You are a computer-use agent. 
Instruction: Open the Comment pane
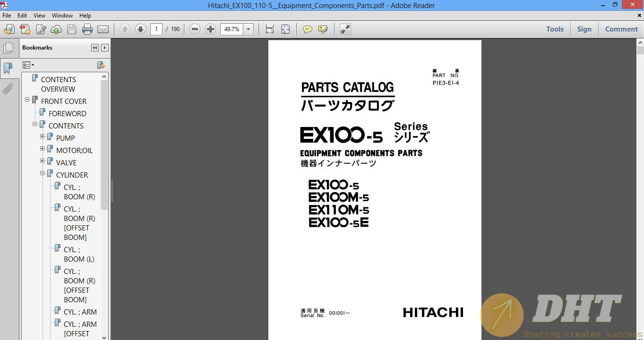[621, 29]
